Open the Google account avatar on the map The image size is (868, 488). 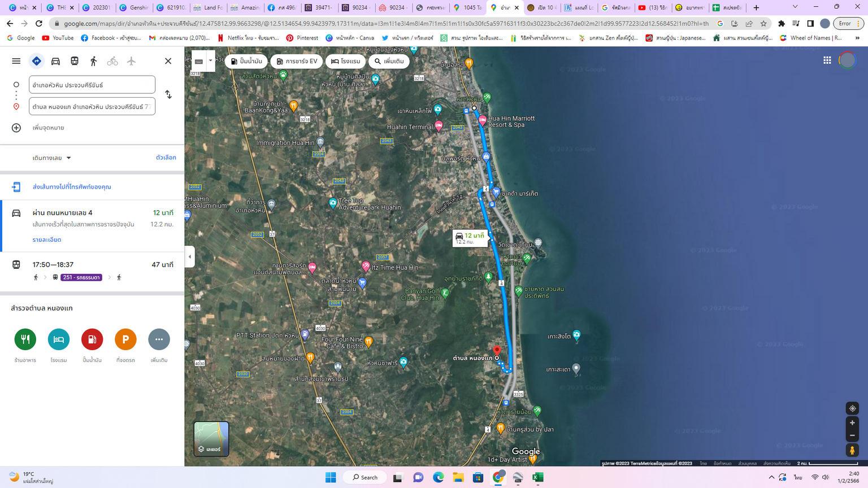848,60
